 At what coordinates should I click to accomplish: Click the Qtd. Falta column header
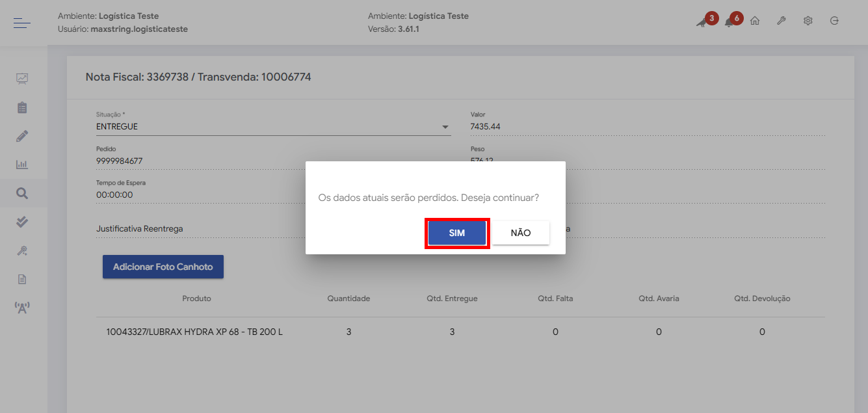point(555,299)
